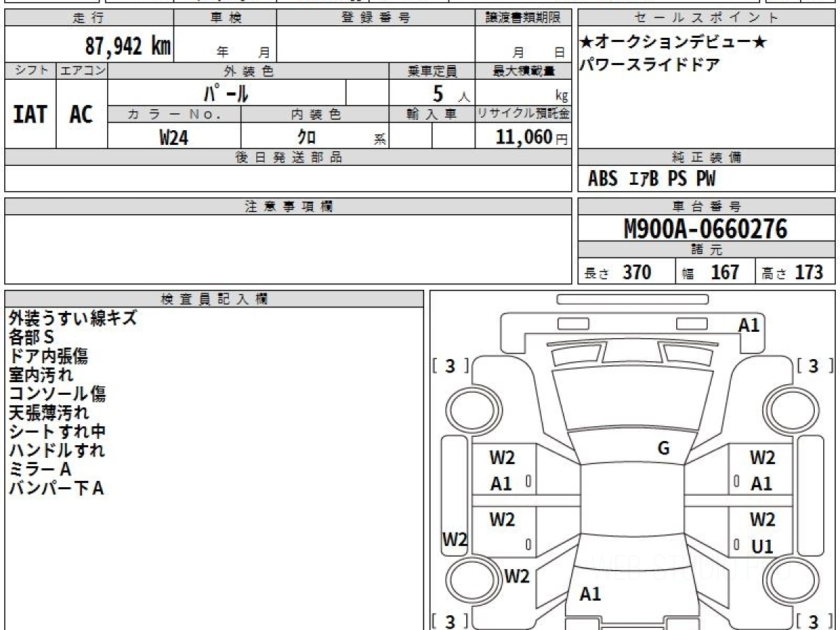Select chassis number M900A-0660276
This screenshot has width=840, height=630.
click(706, 228)
